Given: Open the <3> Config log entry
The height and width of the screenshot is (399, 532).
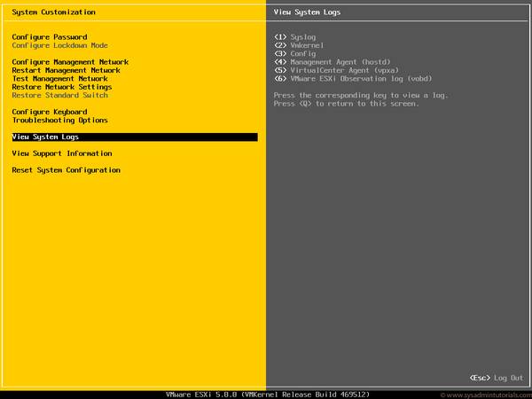Looking at the screenshot, I should click(295, 53).
